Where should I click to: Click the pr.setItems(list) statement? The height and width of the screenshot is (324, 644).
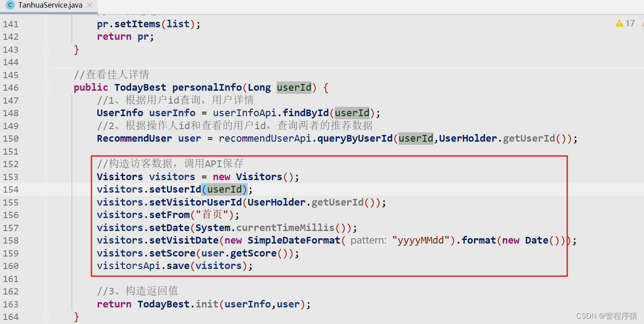coord(149,24)
